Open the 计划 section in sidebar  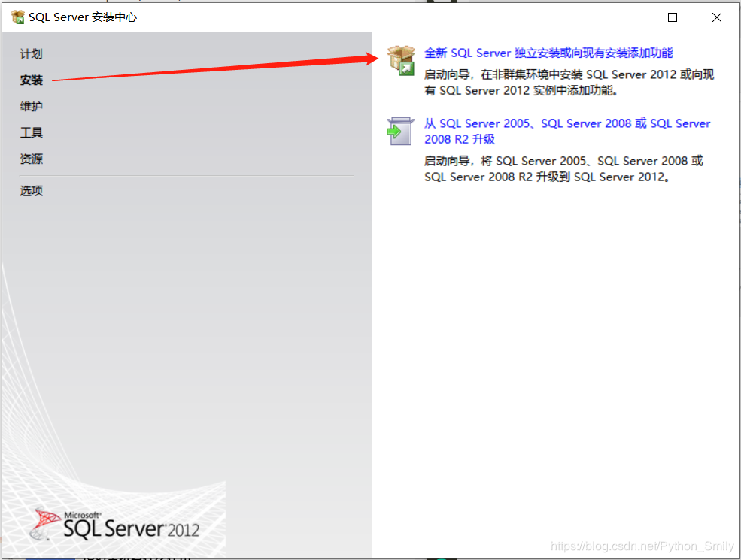click(31, 54)
